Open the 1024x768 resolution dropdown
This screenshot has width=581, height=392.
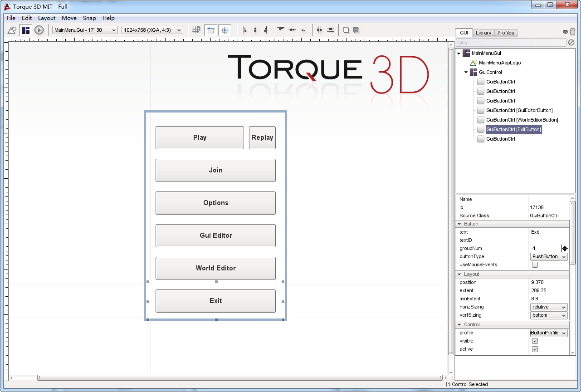pyautogui.click(x=152, y=30)
